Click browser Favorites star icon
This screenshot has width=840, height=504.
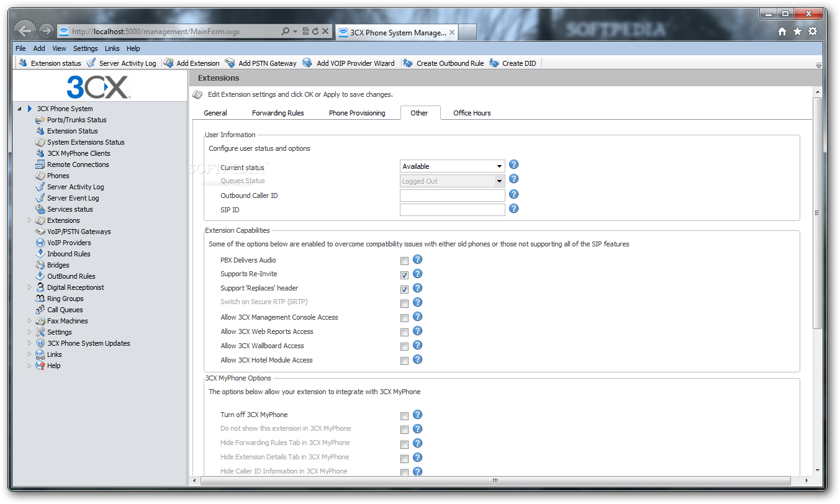click(x=797, y=32)
